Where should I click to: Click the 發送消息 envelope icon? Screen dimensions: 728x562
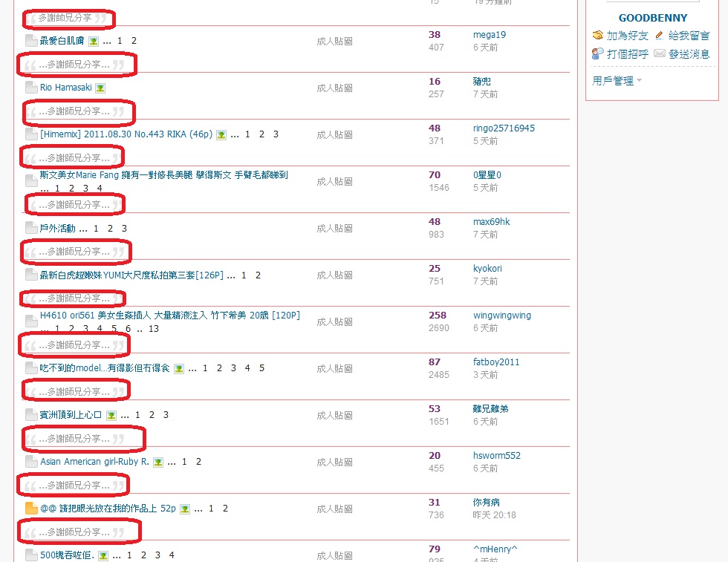(x=660, y=54)
